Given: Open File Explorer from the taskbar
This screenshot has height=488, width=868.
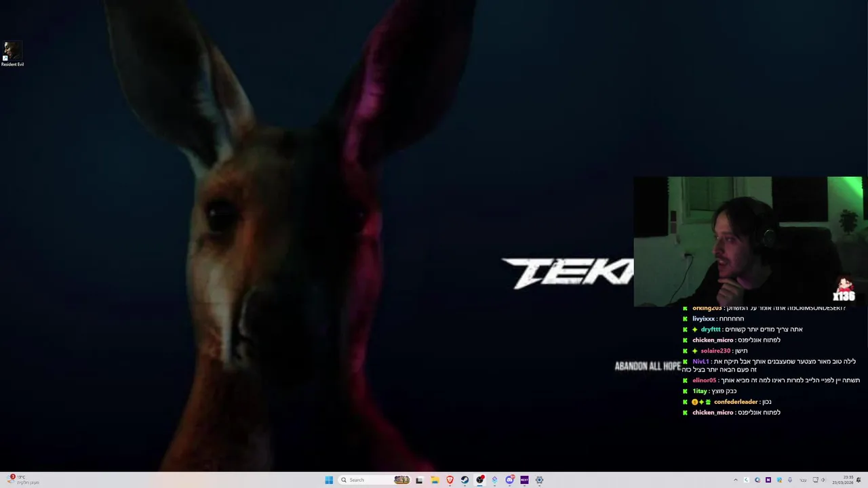Looking at the screenshot, I should tap(435, 480).
